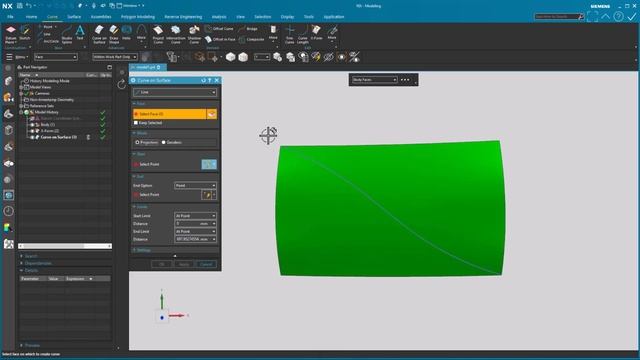The height and width of the screenshot is (360, 640).
Task: Reset the Curve on Surface dialog
Action: [x=203, y=80]
